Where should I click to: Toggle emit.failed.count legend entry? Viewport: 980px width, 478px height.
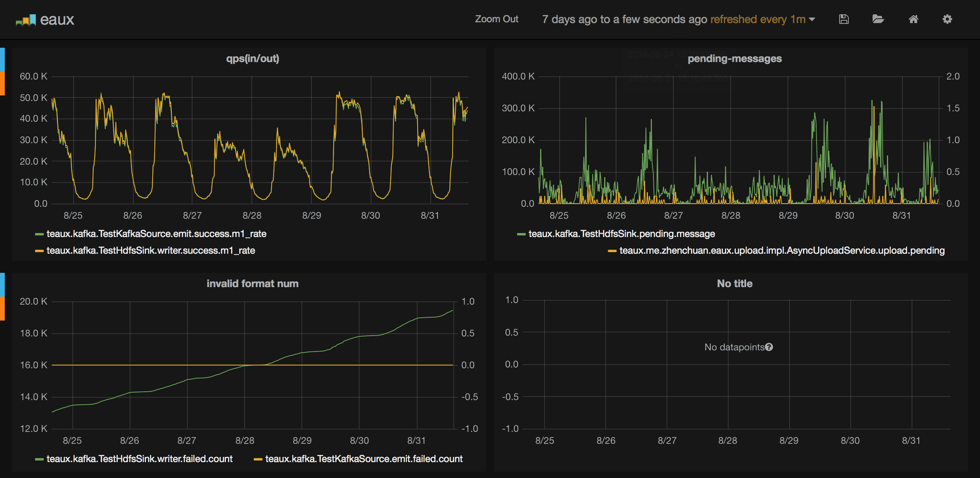coord(364,459)
